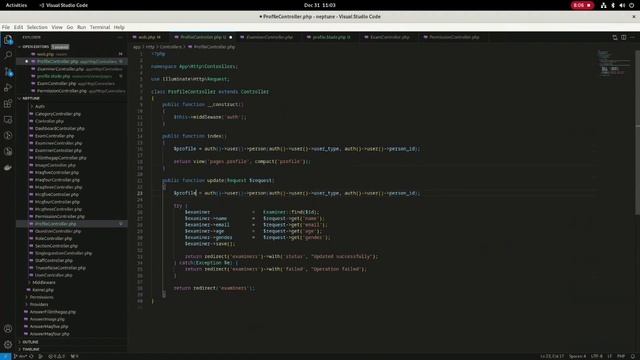The height and width of the screenshot is (360, 640).
Task: Open the Search view in activity bar
Action: pos(8,55)
